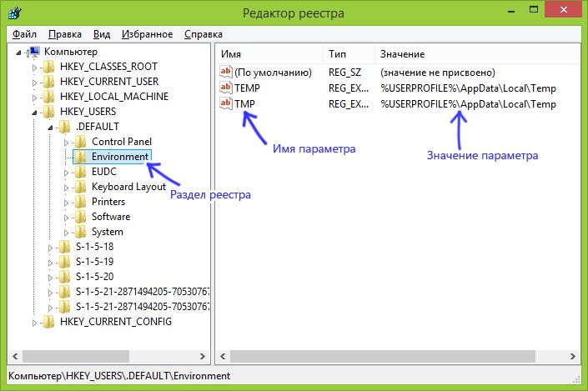Image resolution: width=588 pixels, height=391 pixels.
Task: Click the Environment folder icon
Action: click(x=81, y=157)
